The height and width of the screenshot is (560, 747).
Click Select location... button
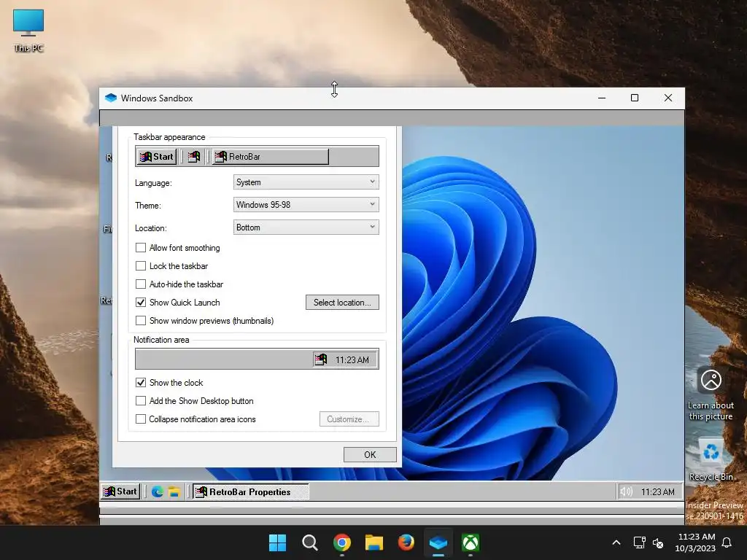click(342, 303)
